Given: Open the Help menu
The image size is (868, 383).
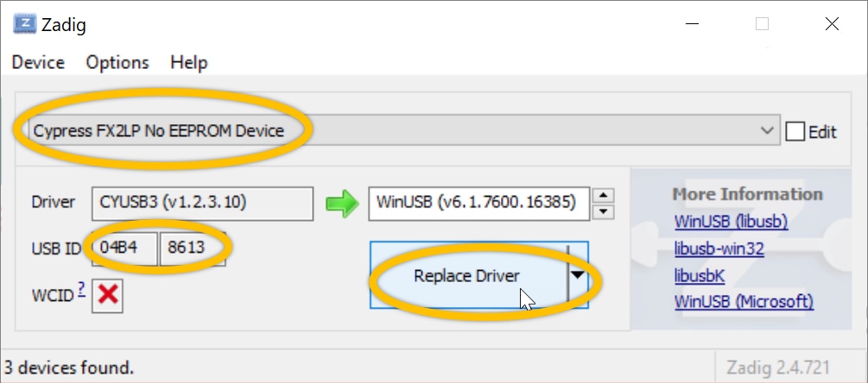Looking at the screenshot, I should point(189,62).
